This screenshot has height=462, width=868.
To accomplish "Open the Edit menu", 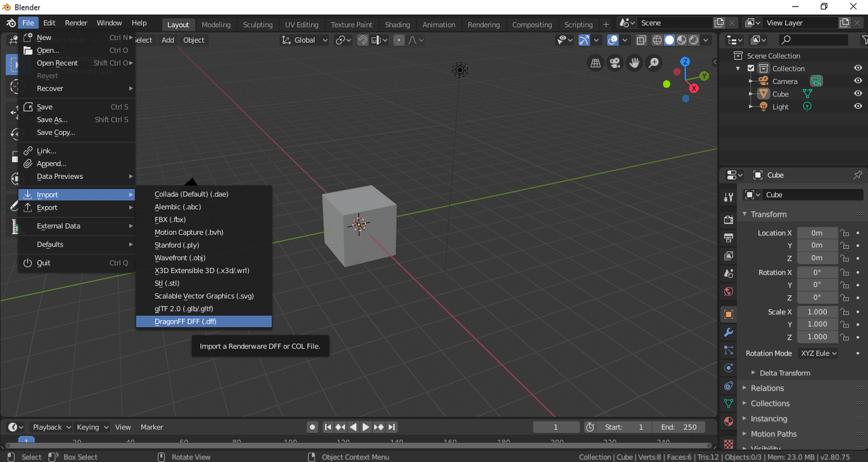I will (x=50, y=23).
